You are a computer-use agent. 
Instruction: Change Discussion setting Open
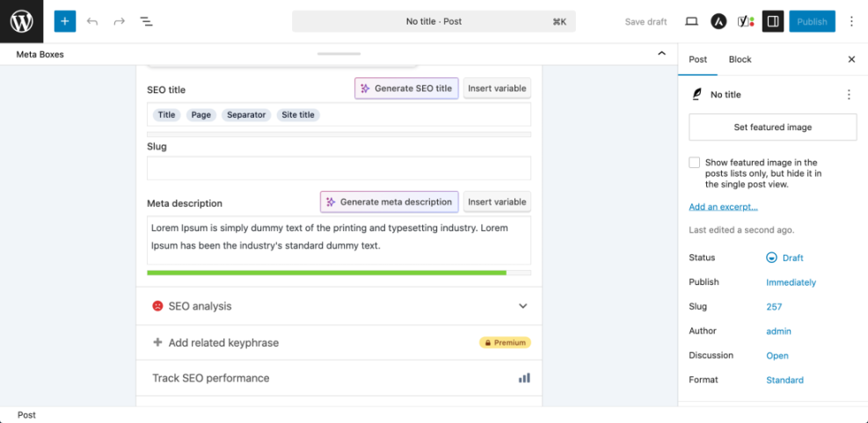point(777,355)
